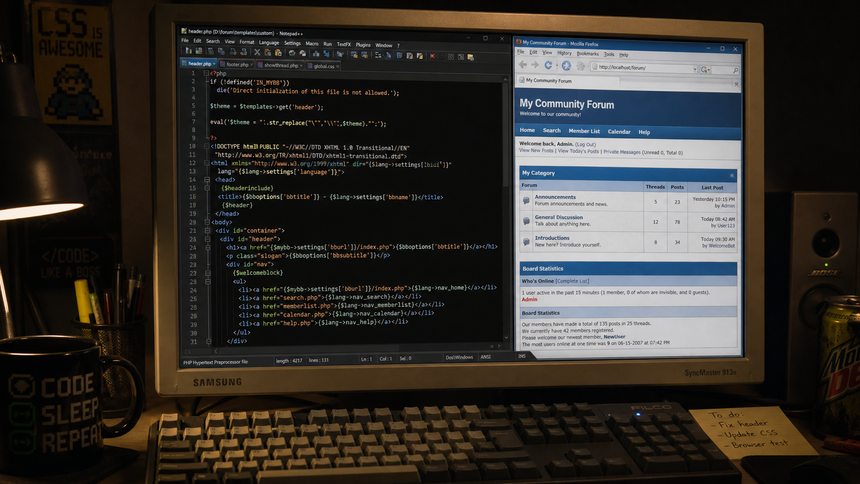Image resolution: width=860 pixels, height=484 pixels.
Task: Click the search magnifier in Firefox search box
Action: pos(735,70)
